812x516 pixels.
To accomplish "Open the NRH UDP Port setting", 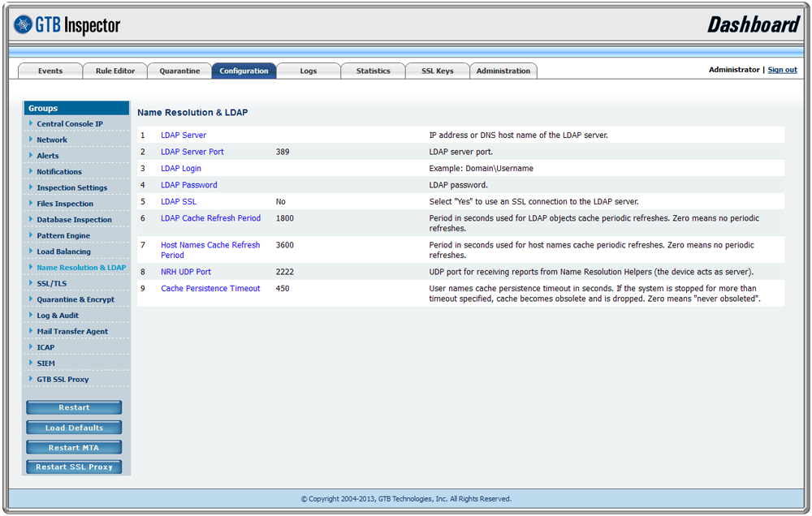I will pos(186,272).
